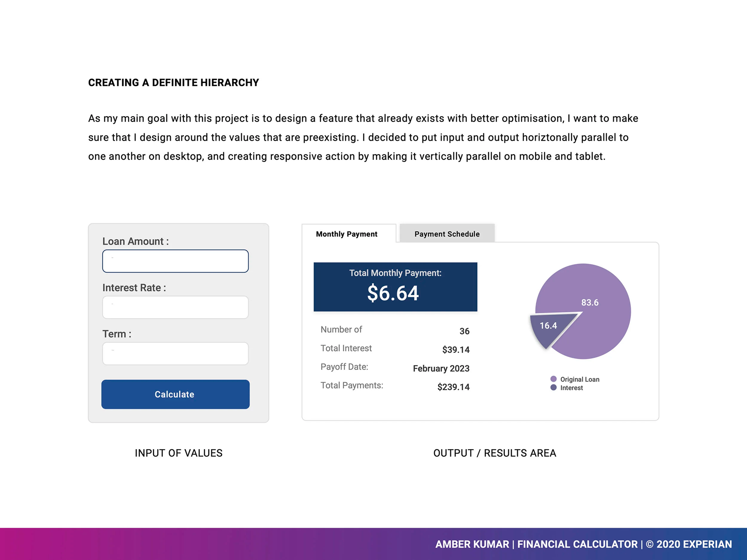Click the Term input field
This screenshot has height=560, width=747.
[175, 354]
